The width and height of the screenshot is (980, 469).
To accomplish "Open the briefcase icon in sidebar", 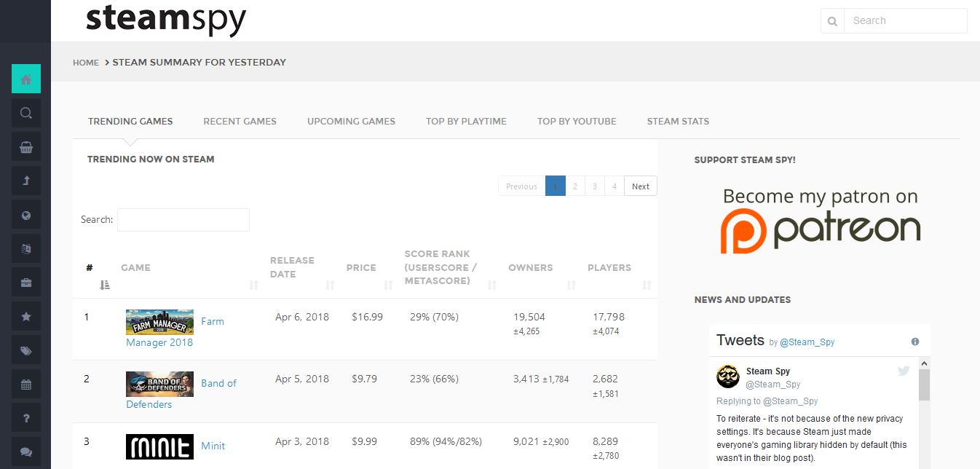I will (x=26, y=283).
